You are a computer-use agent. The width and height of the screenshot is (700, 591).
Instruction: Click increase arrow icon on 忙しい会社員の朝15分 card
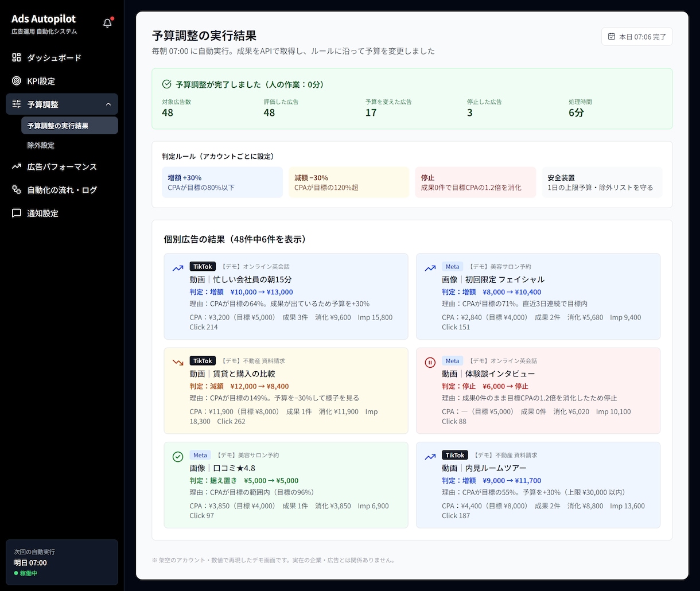point(178,268)
